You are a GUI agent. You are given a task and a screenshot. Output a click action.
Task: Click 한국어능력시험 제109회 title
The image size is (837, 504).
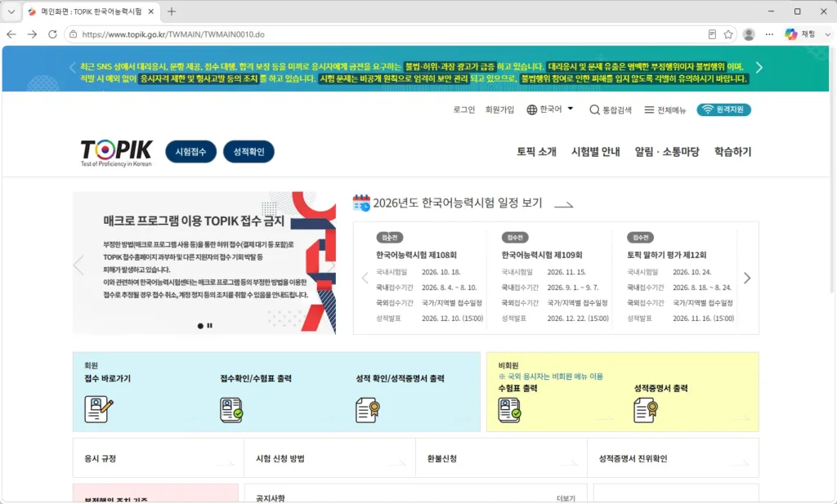pyautogui.click(x=541, y=255)
